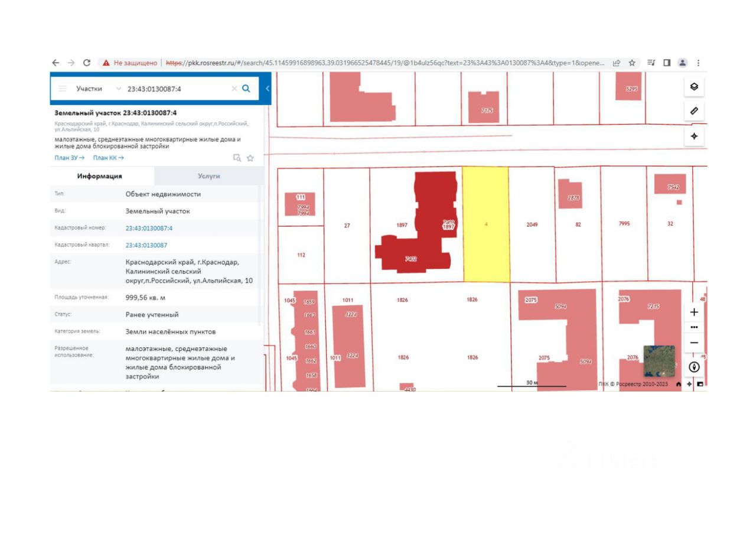Click parcel labeled 2049 on map
Viewport: 756px width, 534px height.
[x=532, y=225]
